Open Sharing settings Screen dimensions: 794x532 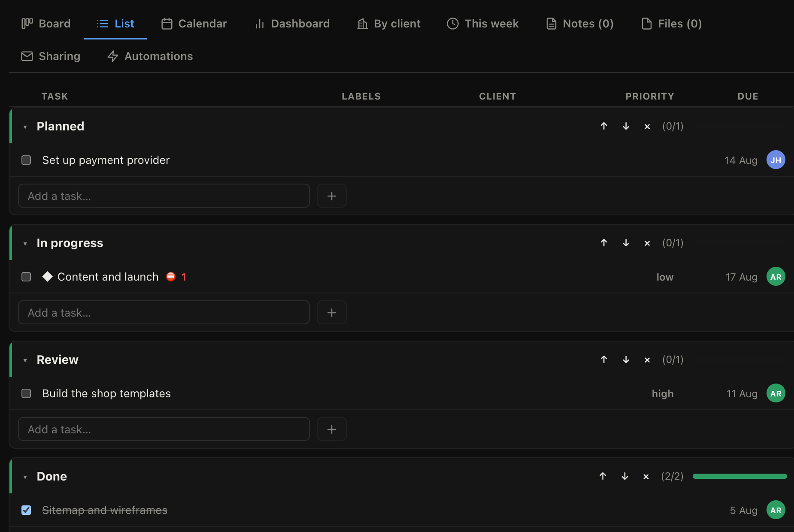pyautogui.click(x=51, y=56)
